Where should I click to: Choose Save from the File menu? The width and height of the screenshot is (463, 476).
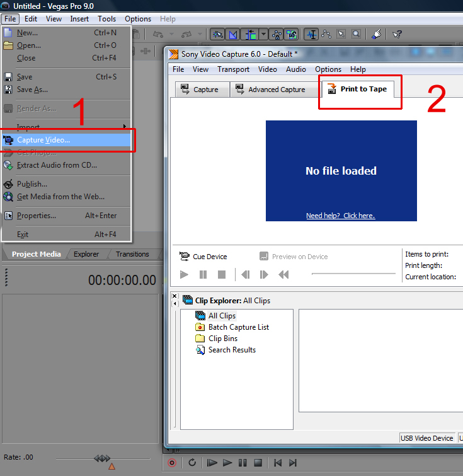66,77
